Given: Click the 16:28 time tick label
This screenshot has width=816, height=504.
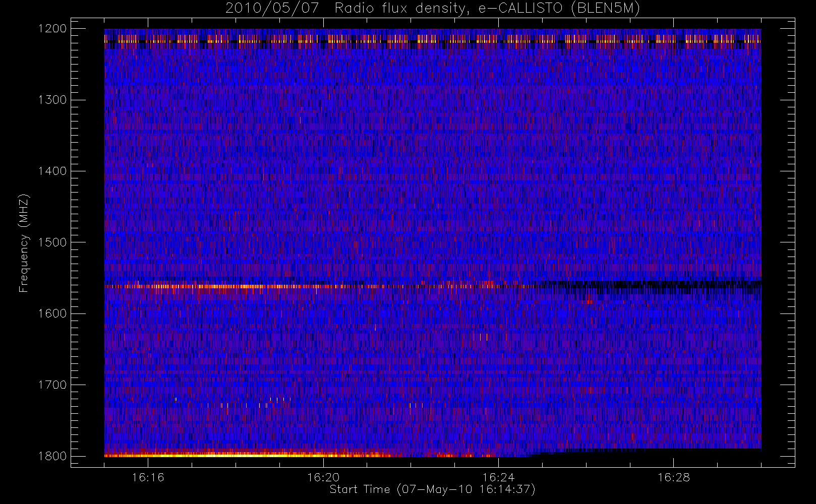Looking at the screenshot, I should point(673,477).
